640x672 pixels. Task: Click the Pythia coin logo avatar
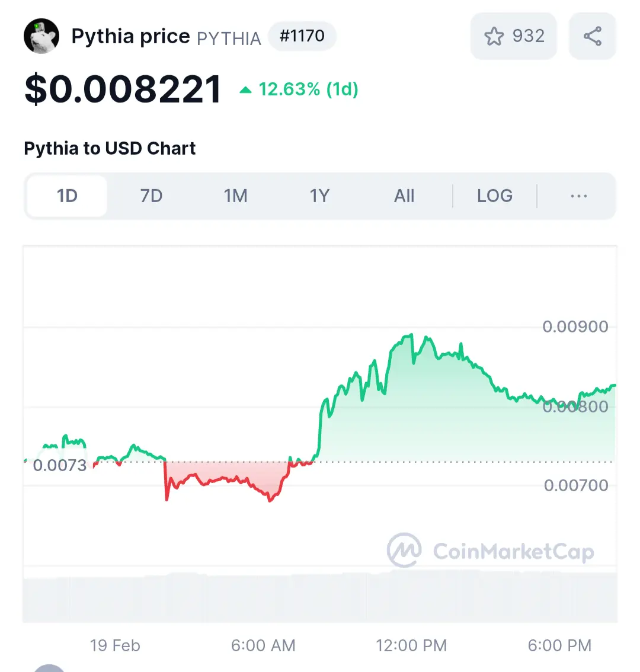click(41, 36)
